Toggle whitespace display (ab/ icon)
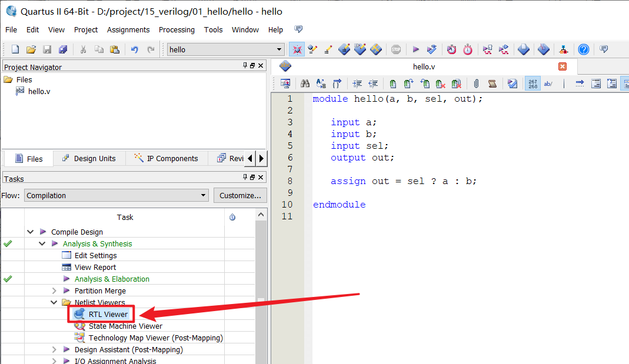The height and width of the screenshot is (364, 629). 548,84
